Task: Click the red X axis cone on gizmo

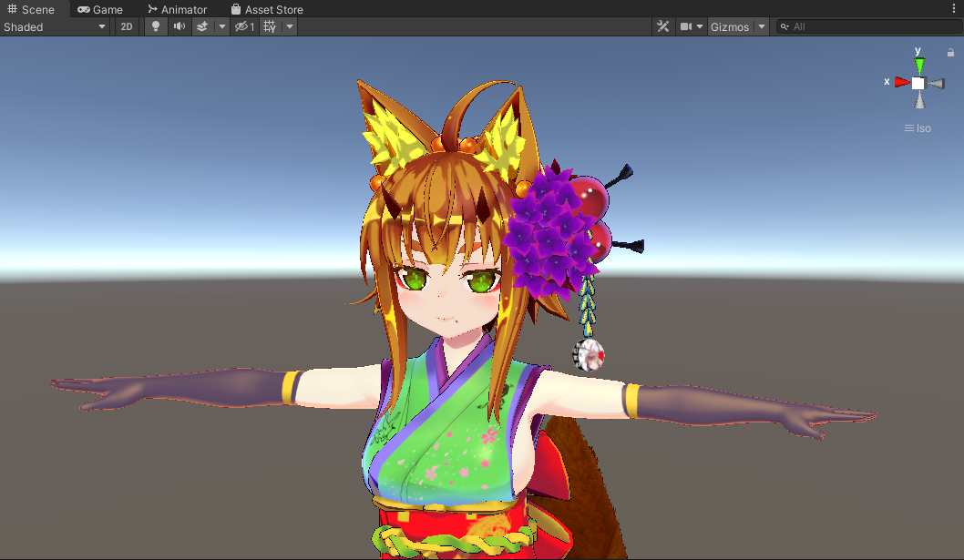Action: click(x=902, y=82)
